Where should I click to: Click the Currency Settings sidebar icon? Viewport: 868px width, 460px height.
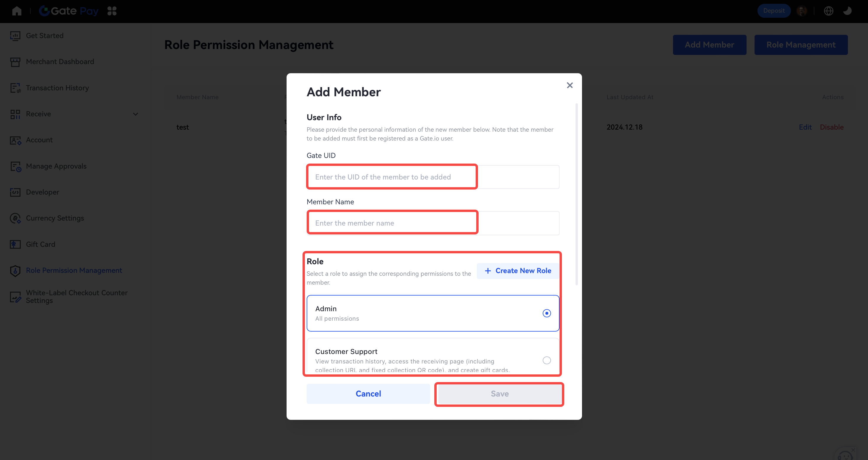pyautogui.click(x=15, y=218)
